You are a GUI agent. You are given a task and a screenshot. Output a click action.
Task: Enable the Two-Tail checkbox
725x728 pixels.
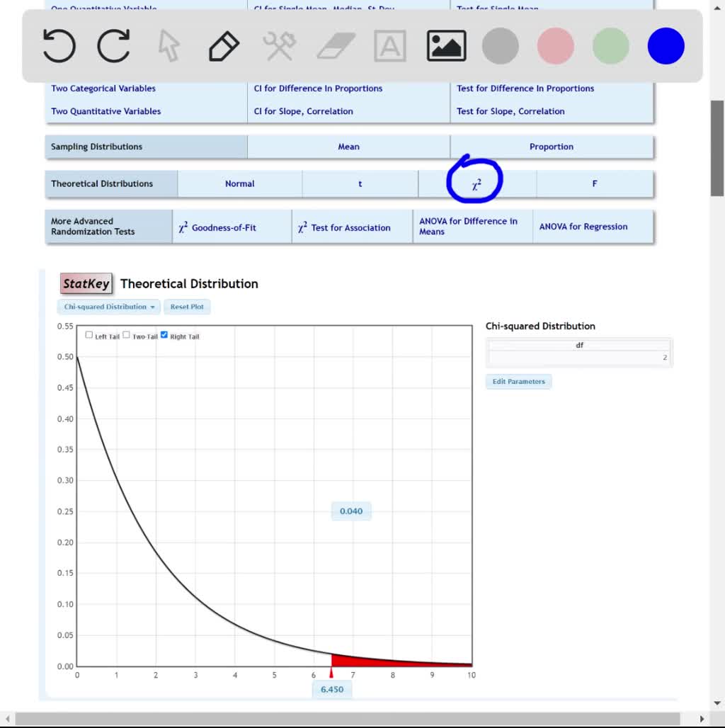(x=125, y=334)
